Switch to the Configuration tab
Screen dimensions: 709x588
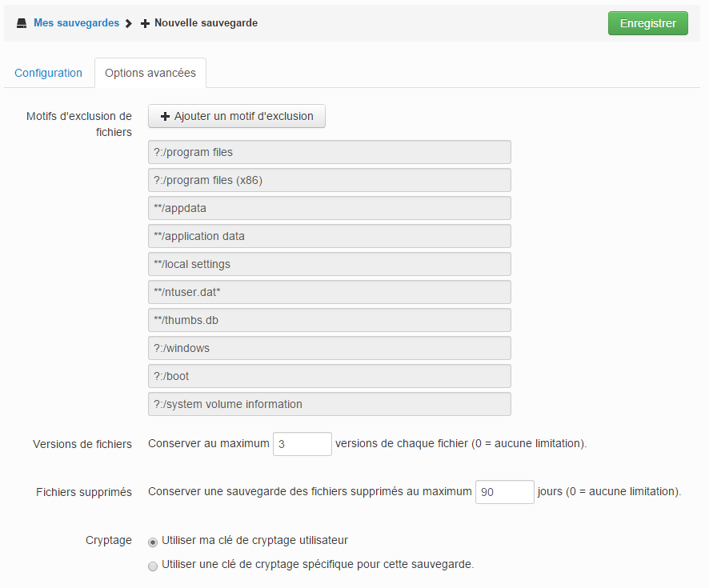pyautogui.click(x=48, y=73)
